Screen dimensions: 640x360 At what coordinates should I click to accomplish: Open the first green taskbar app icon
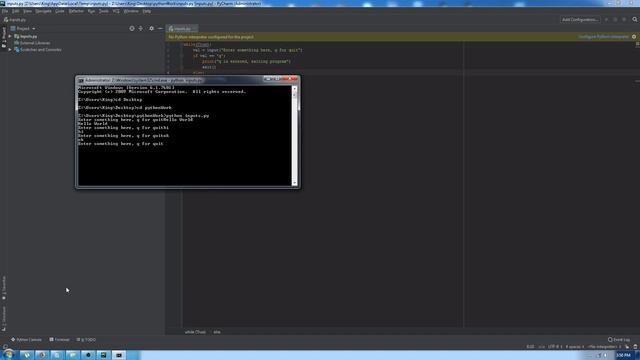click(26, 355)
